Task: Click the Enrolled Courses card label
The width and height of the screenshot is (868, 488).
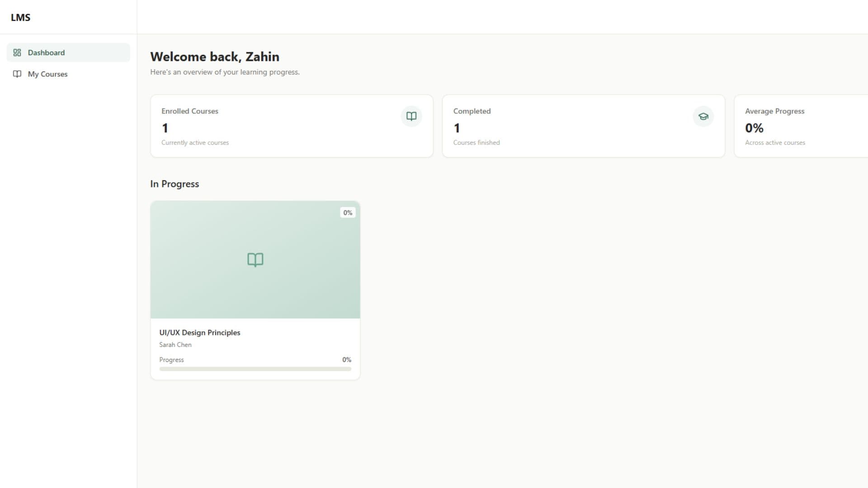Action: point(190,111)
